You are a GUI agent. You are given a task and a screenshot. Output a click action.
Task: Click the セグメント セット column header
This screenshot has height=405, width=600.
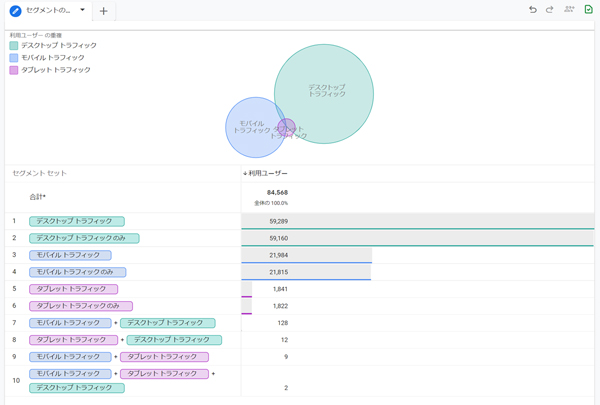point(40,173)
